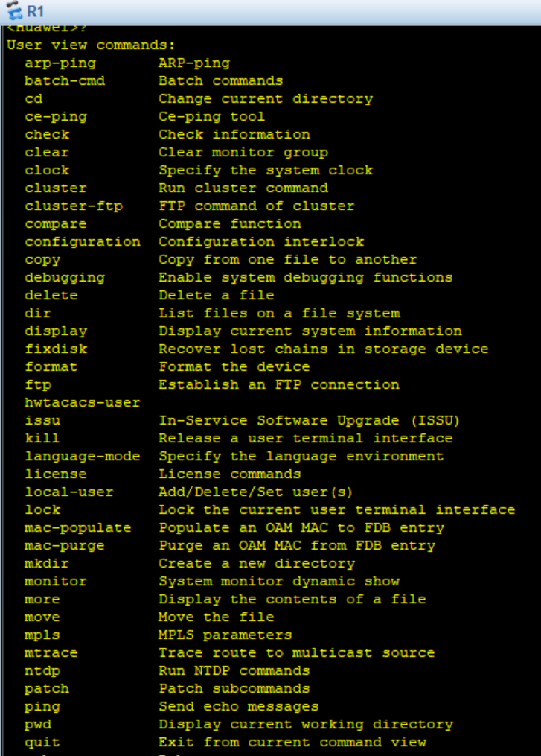This screenshot has width=541, height=756.
Task: Select the batch-cmd command text
Action: [x=65, y=81]
